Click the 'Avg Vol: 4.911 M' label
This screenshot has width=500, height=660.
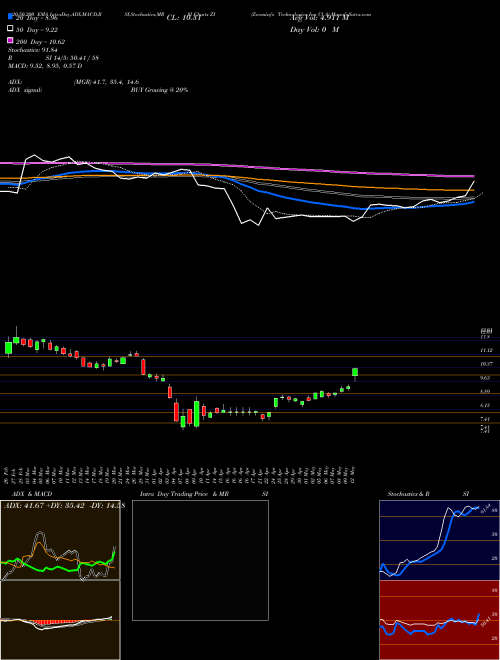tap(319, 18)
